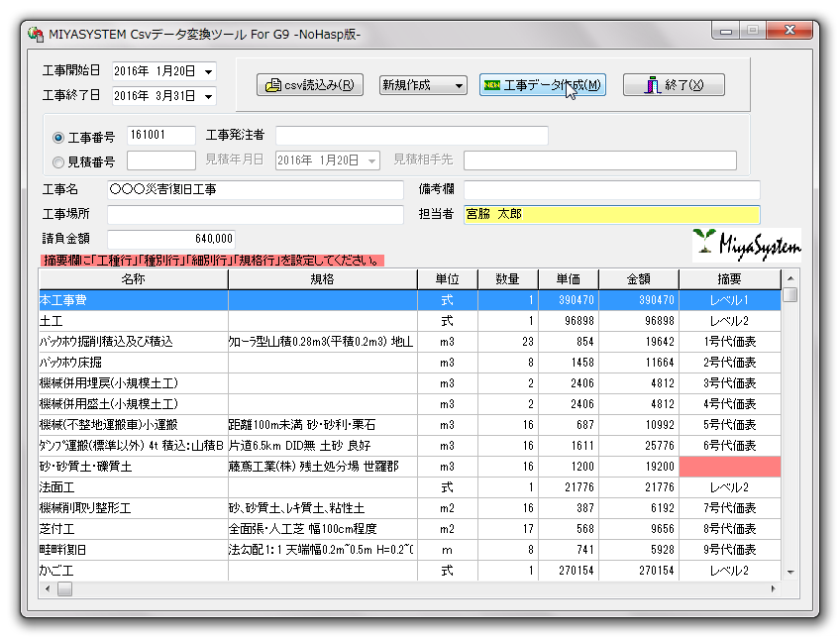The height and width of the screenshot is (638, 840).
Task: Click the 備考欄 input field
Action: pyautogui.click(x=612, y=189)
